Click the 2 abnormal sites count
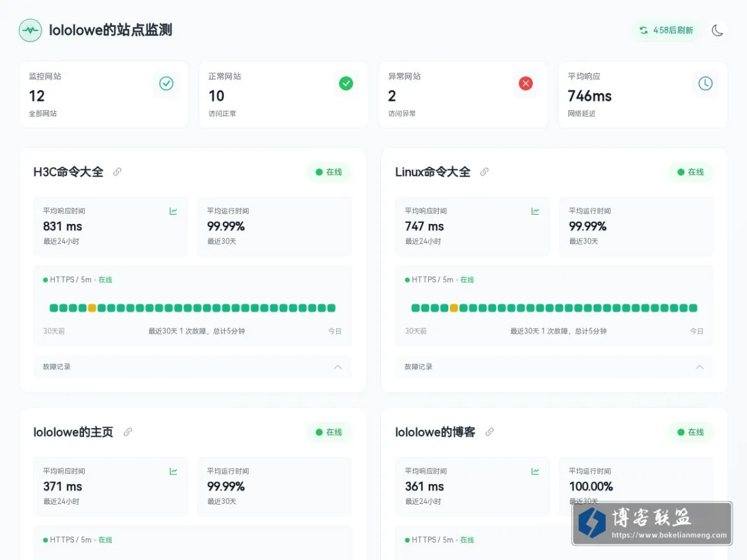The image size is (747, 560). point(392,96)
